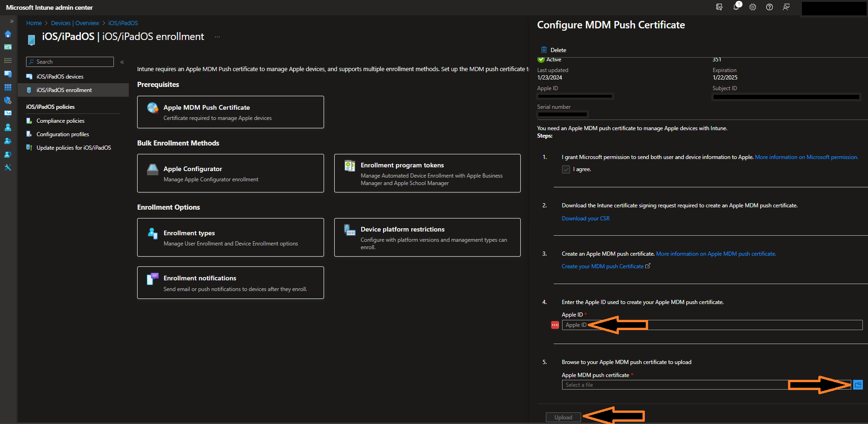This screenshot has height=424, width=868.
Task: Open the settings gear in the top bar
Action: coord(753,7)
